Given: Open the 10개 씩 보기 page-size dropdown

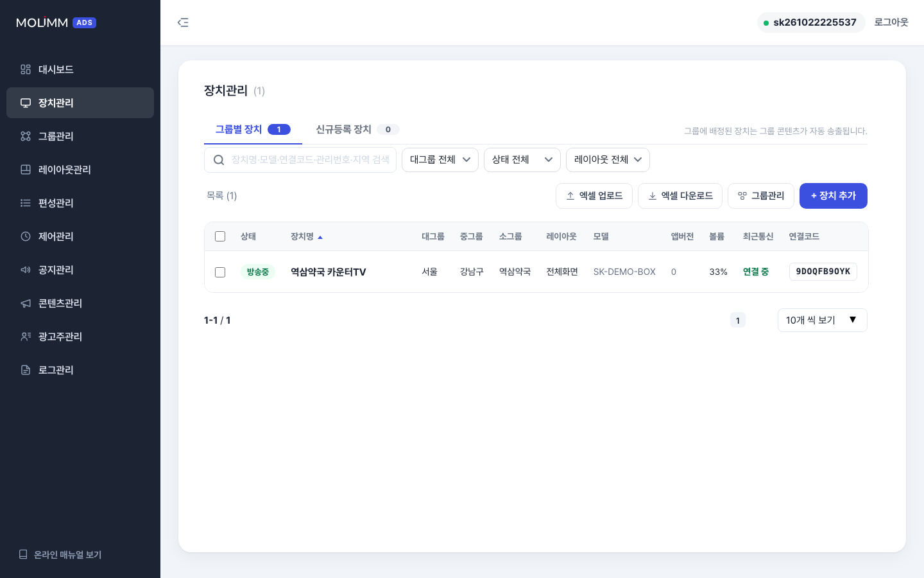Looking at the screenshot, I should pos(823,320).
